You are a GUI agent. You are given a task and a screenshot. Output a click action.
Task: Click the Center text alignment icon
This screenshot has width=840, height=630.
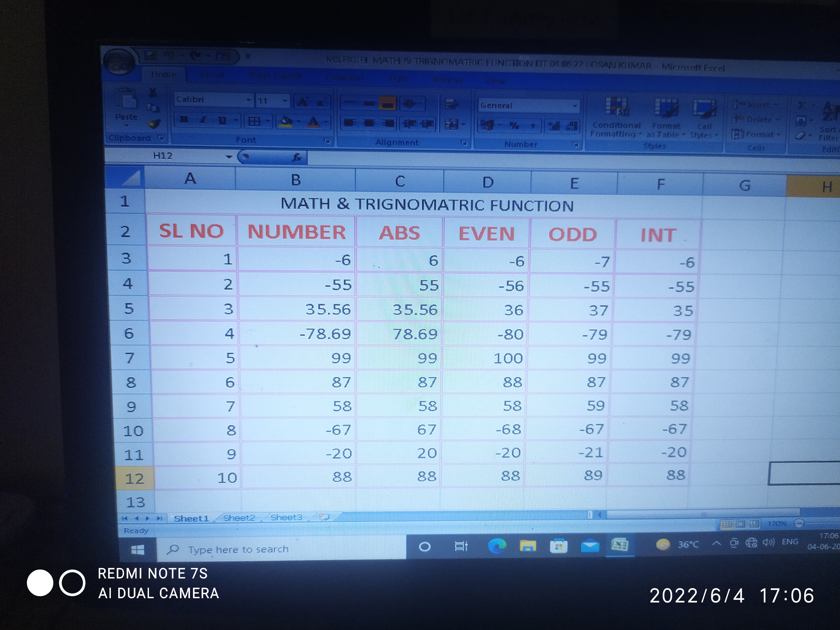369,123
